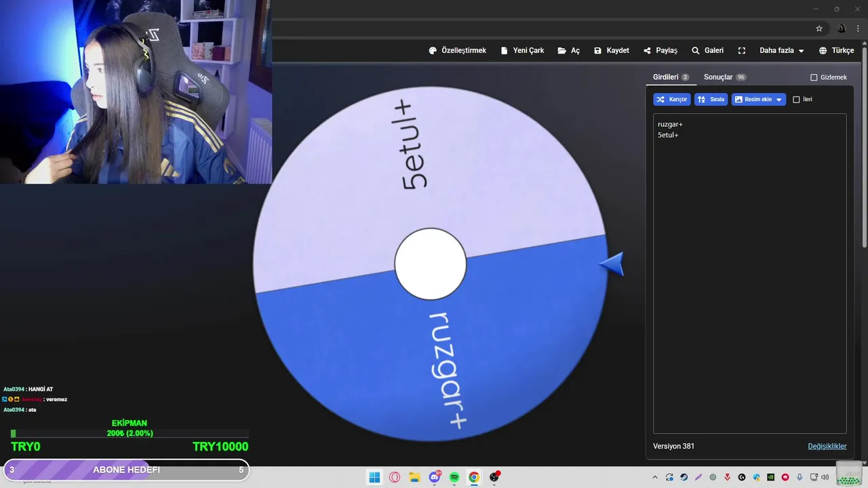Viewport: 868px width, 488px height.
Task: Open the Windows Start menu
Action: pyautogui.click(x=374, y=477)
